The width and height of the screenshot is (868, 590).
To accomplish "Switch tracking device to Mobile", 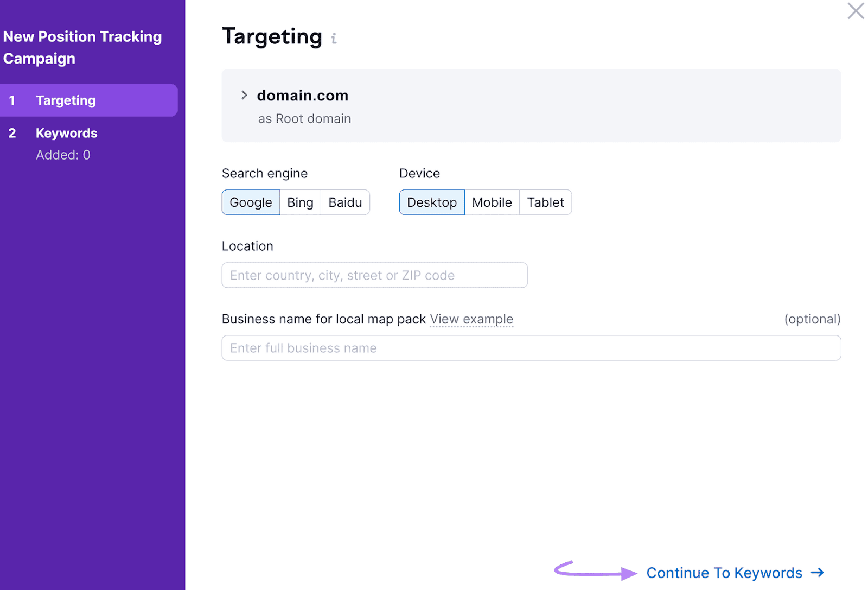I will [x=492, y=202].
